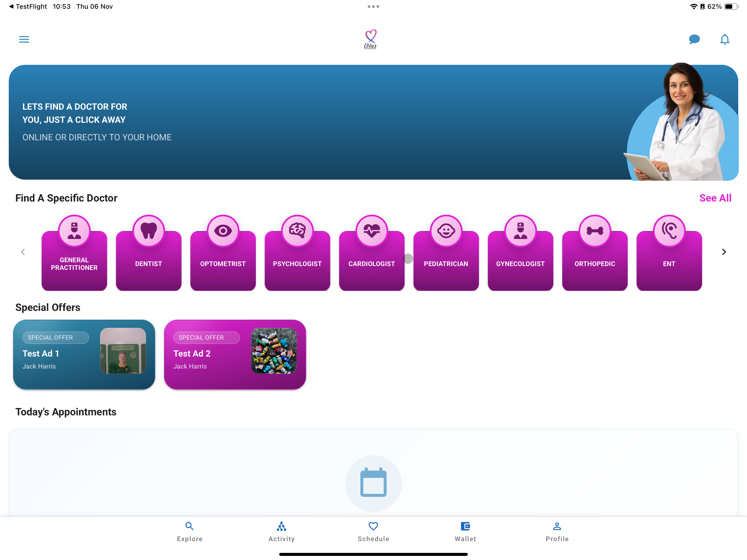The height and width of the screenshot is (560, 747).
Task: Select the Orthopedic bone category
Action: click(595, 253)
